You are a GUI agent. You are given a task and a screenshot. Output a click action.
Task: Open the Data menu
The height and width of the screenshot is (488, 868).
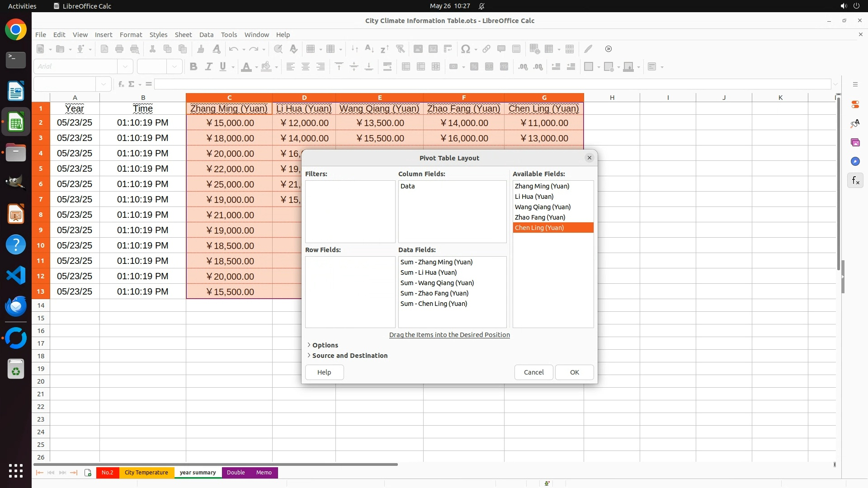point(206,35)
